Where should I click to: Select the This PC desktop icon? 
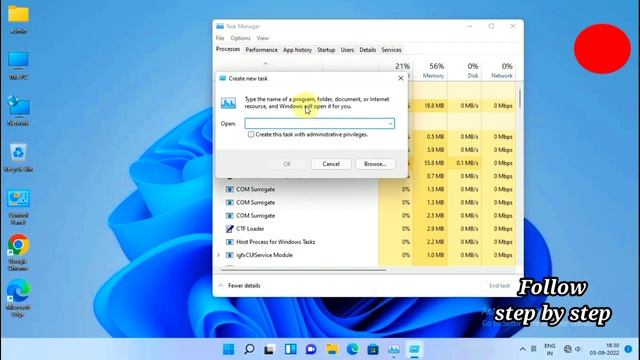(x=18, y=65)
